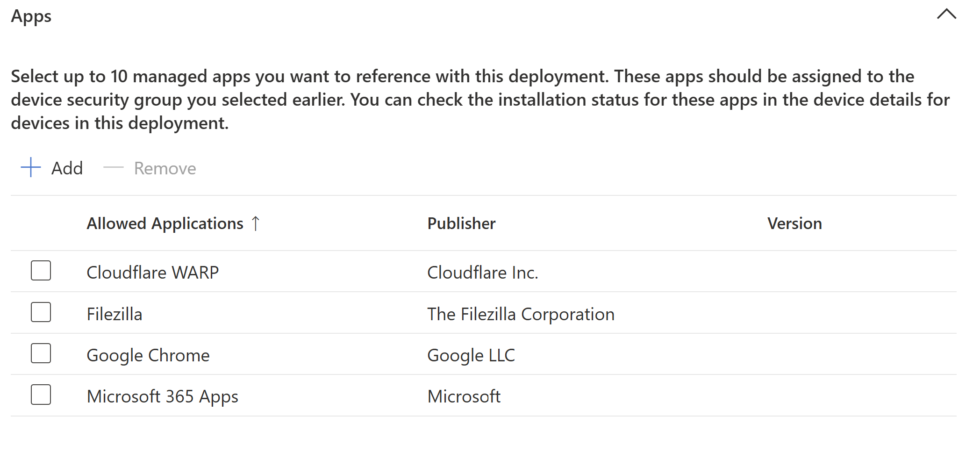Screen dimensions: 980x467
Task: Select the Filezilla application name
Action: 114,314
